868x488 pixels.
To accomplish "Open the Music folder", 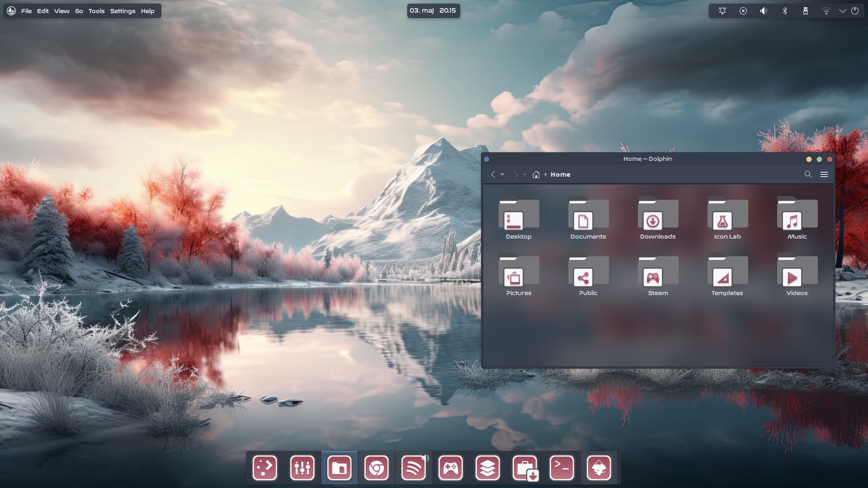I will click(x=797, y=219).
